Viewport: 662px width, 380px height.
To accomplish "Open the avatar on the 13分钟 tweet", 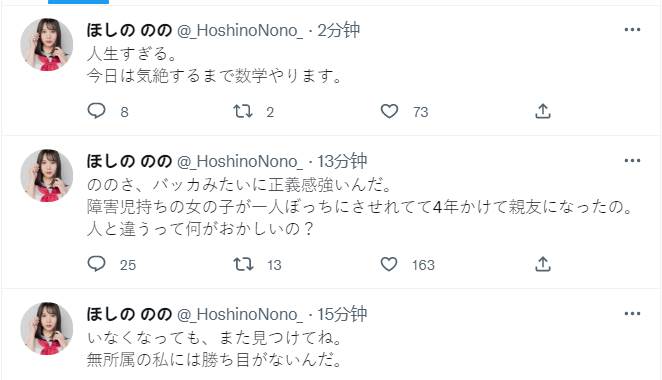I will pos(46,176).
